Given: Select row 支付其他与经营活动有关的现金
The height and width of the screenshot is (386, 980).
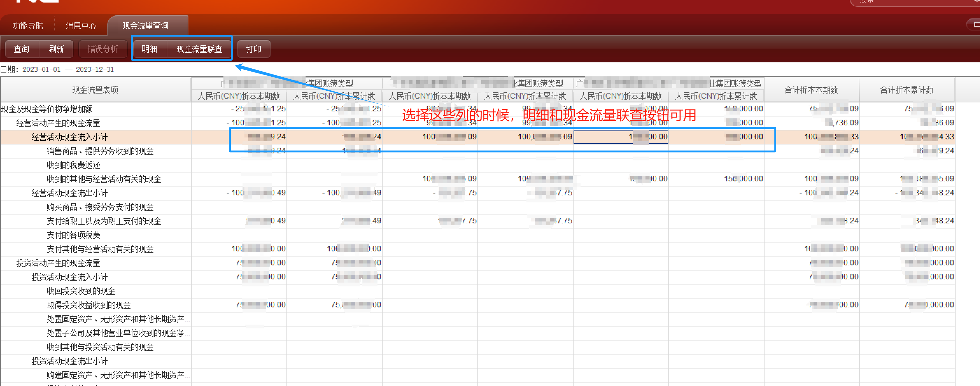Looking at the screenshot, I should (477, 249).
